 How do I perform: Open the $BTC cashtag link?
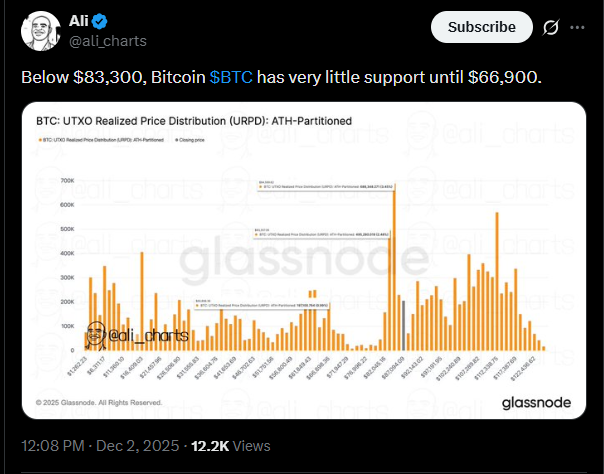point(231,77)
